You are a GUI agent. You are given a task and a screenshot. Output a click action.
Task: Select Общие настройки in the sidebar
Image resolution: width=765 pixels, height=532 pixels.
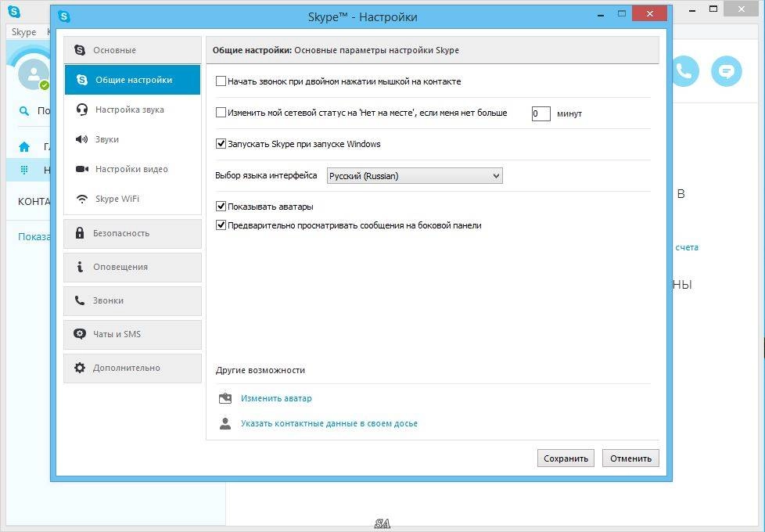click(132, 80)
